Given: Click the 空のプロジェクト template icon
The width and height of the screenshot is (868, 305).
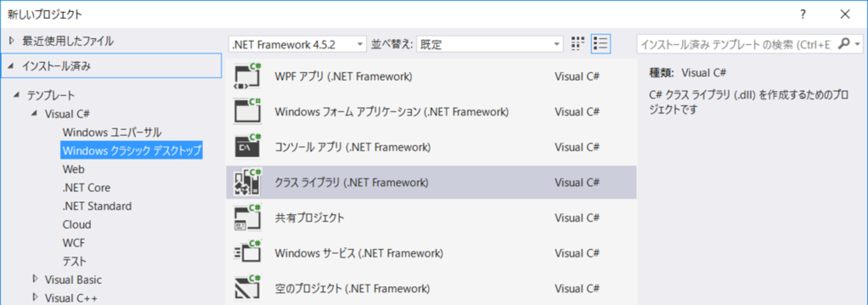Looking at the screenshot, I should (x=247, y=288).
